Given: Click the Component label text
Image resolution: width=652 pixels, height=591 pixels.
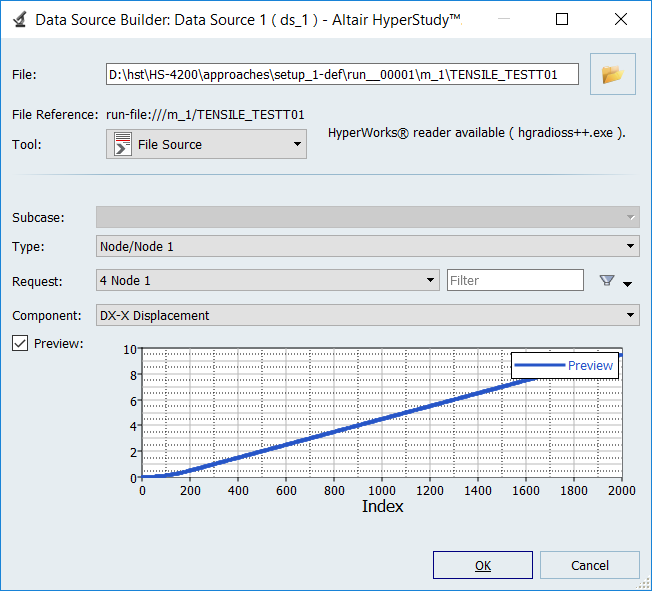Looking at the screenshot, I should (47, 316).
